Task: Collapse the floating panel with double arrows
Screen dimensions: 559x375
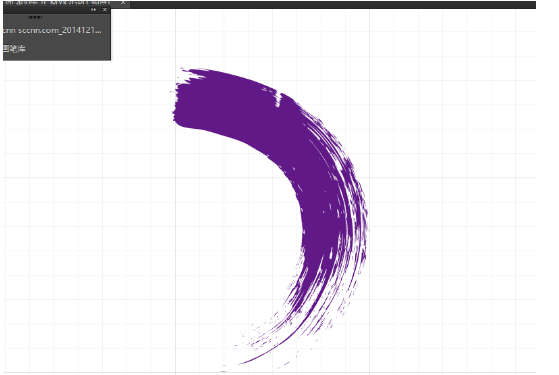Action: click(93, 10)
